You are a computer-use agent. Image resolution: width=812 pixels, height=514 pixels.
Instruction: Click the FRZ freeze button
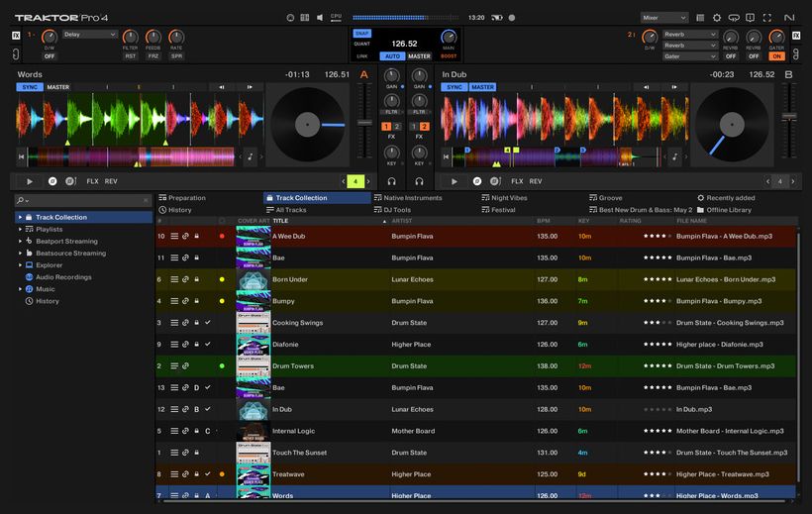(152, 56)
